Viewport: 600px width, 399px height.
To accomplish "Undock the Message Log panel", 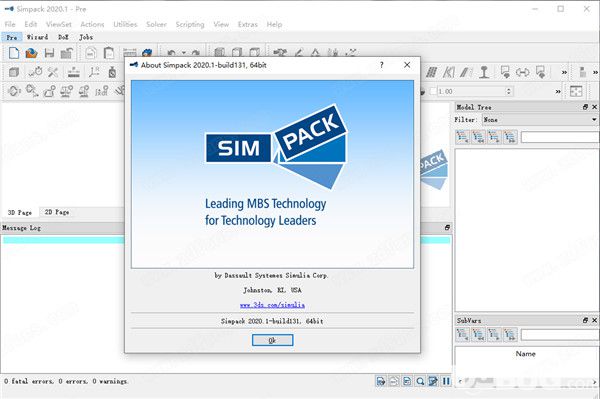I will [x=447, y=228].
